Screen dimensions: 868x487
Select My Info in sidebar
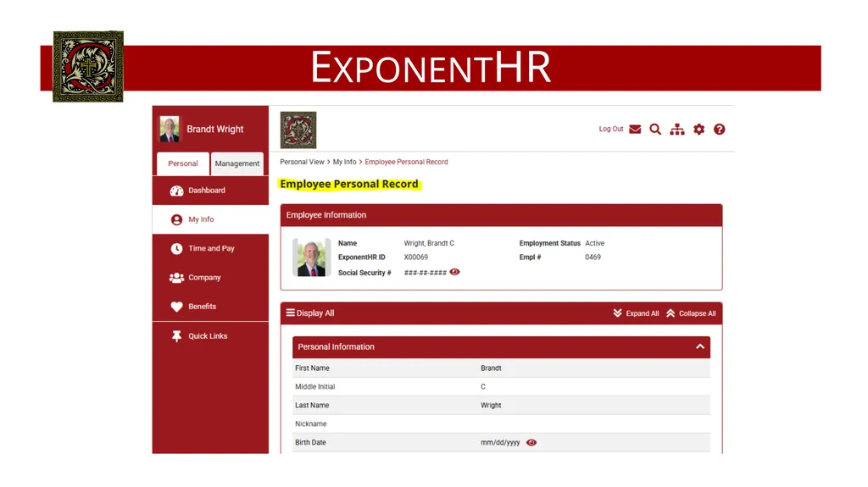[210, 219]
